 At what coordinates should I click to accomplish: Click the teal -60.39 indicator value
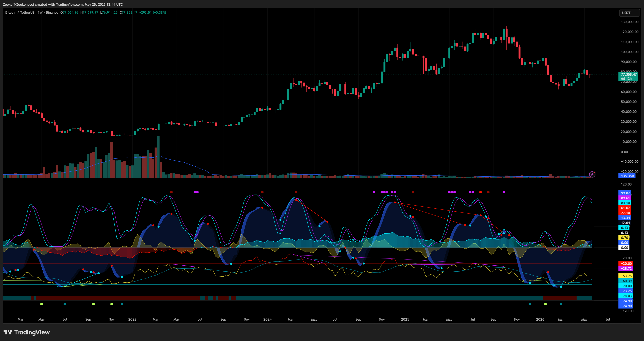click(x=626, y=281)
